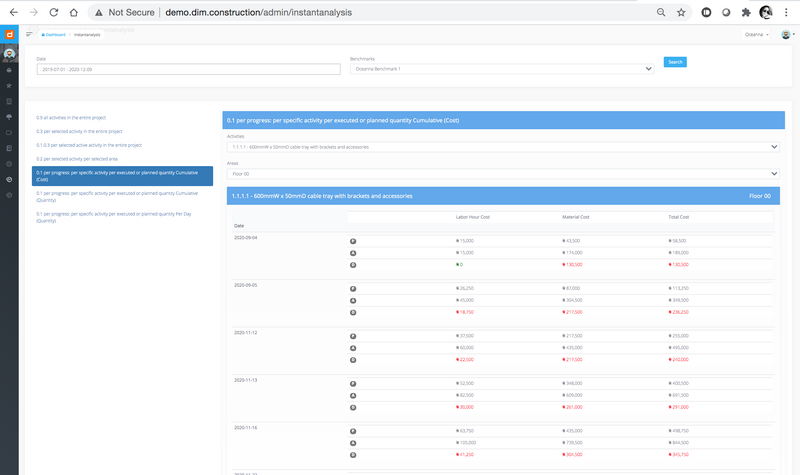Click the actual (A) icon for 2020-09-04
The width and height of the screenshot is (800, 475).
(353, 253)
